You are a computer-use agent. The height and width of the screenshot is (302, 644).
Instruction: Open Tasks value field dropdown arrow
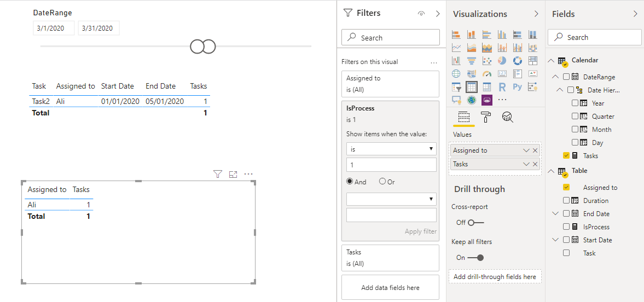click(x=526, y=164)
